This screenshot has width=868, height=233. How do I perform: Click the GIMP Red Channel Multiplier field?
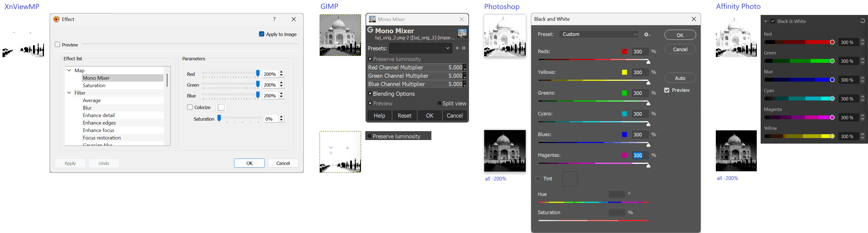point(417,68)
